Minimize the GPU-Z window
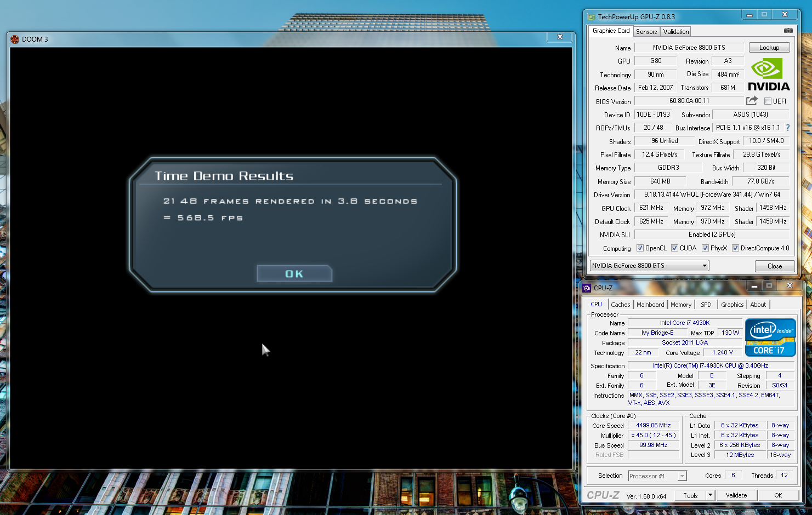Viewport: 812px width, 515px height. click(749, 15)
